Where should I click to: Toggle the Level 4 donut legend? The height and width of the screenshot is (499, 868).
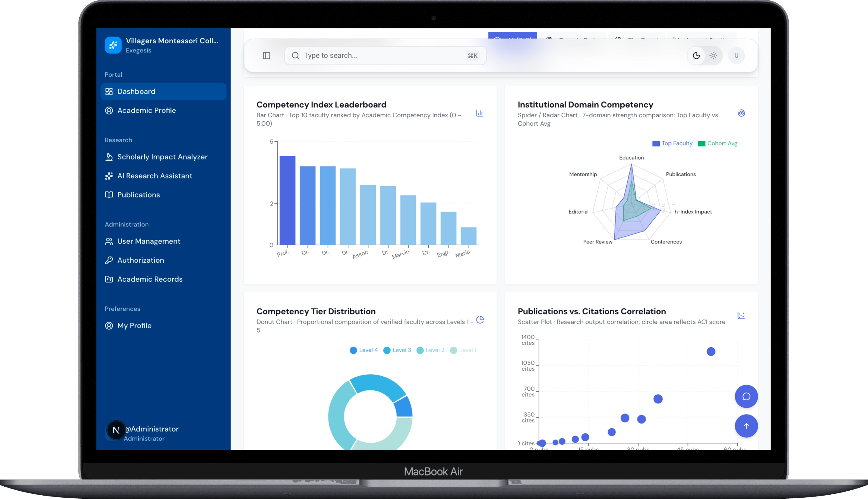tap(364, 350)
